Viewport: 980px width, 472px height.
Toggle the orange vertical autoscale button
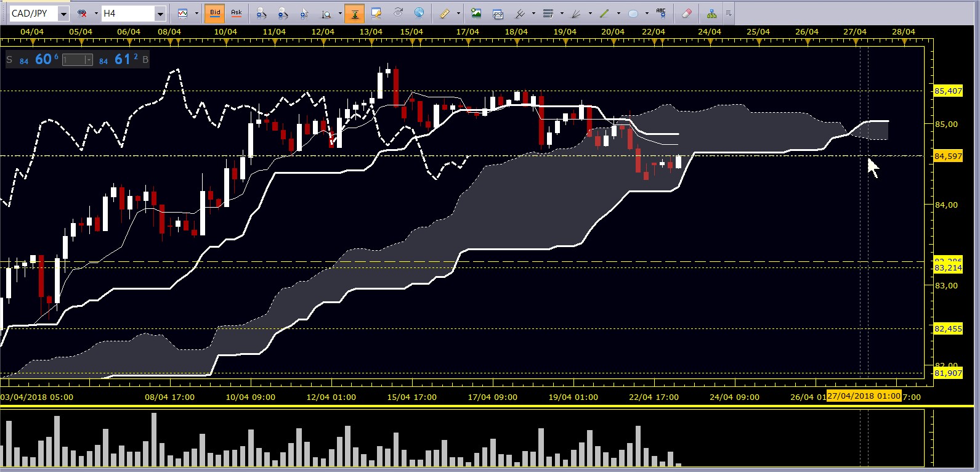point(355,13)
